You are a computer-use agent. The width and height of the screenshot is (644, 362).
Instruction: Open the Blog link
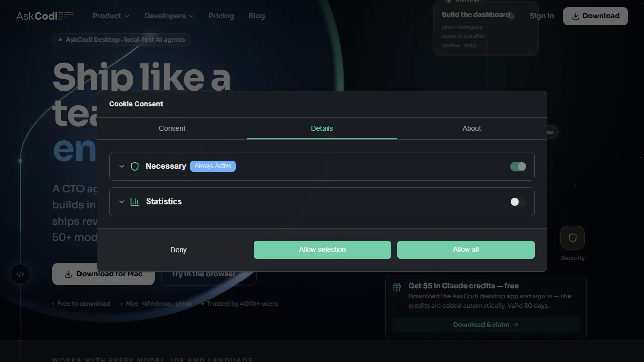click(257, 16)
